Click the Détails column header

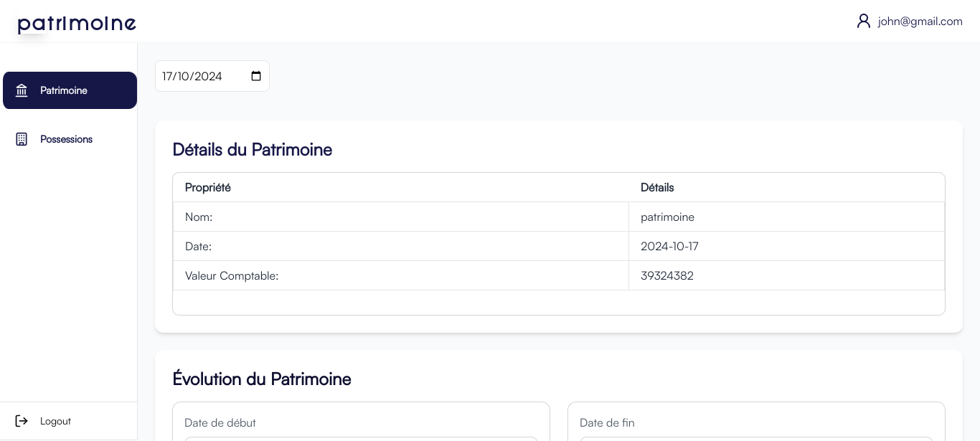pyautogui.click(x=657, y=187)
